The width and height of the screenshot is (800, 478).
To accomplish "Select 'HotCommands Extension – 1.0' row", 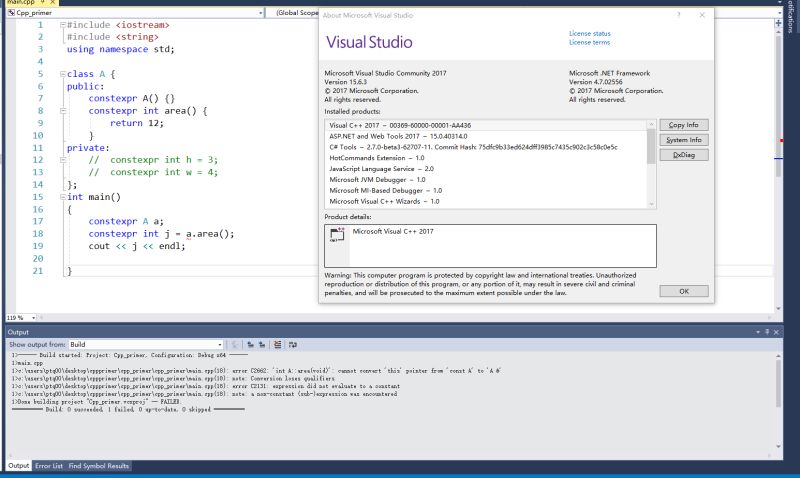I will coord(486,158).
